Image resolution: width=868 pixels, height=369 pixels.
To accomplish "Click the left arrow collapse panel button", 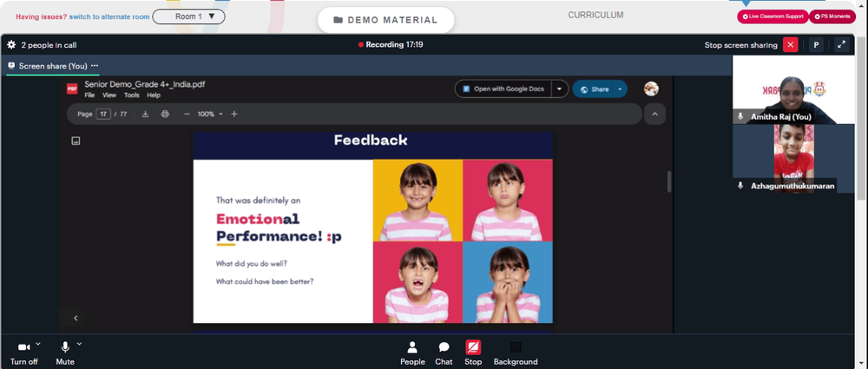I will click(x=76, y=318).
